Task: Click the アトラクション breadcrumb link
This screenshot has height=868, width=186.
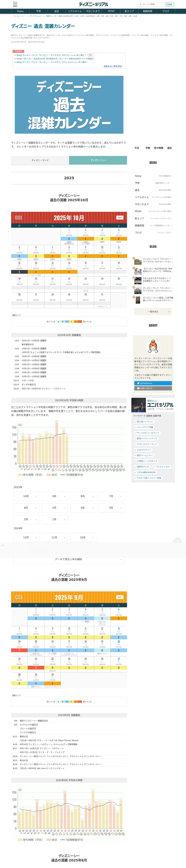Action: point(35,16)
